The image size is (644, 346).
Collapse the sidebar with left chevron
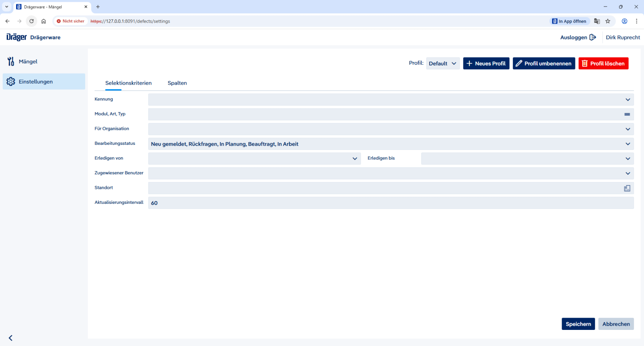click(x=11, y=338)
